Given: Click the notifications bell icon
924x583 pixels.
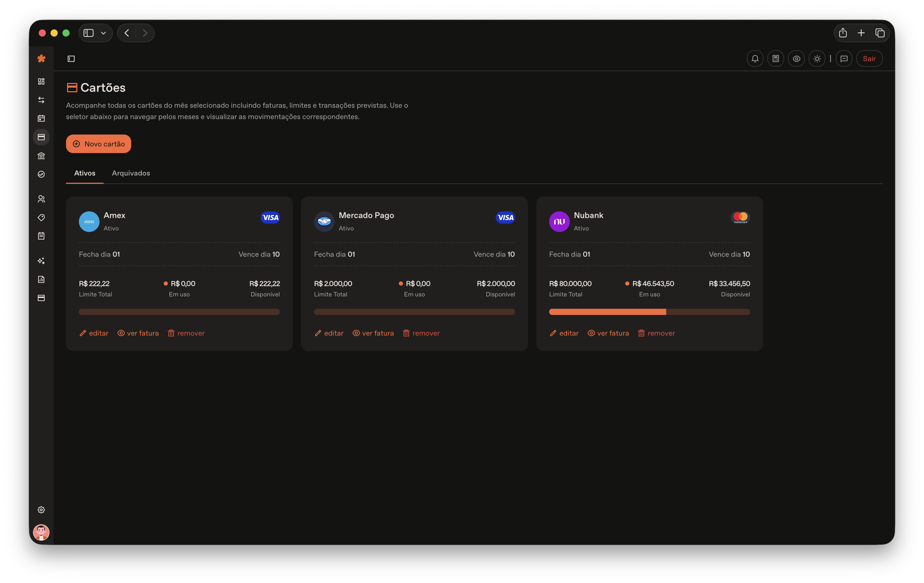Looking at the screenshot, I should [x=755, y=59].
